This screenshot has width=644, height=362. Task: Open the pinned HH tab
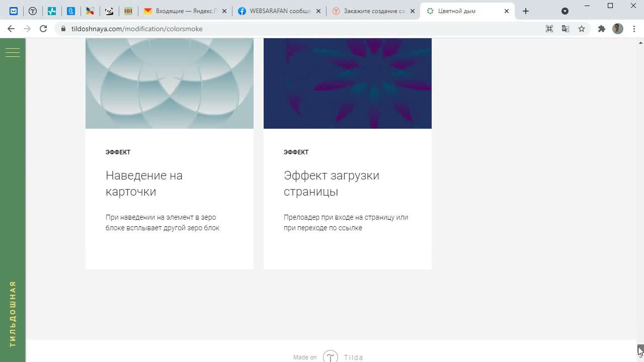pos(128,11)
